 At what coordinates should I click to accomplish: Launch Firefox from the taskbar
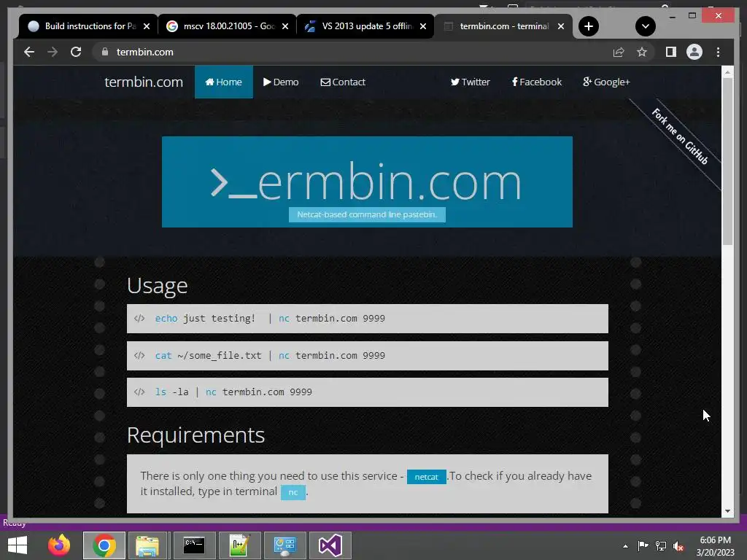pyautogui.click(x=59, y=545)
